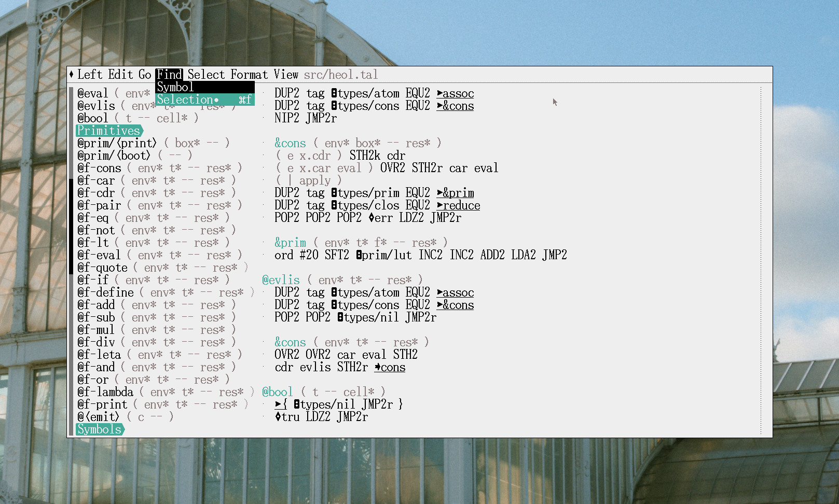Screen dimensions: 839x504
Task: Jump to @prim/<boot> symbol
Action: pos(114,156)
